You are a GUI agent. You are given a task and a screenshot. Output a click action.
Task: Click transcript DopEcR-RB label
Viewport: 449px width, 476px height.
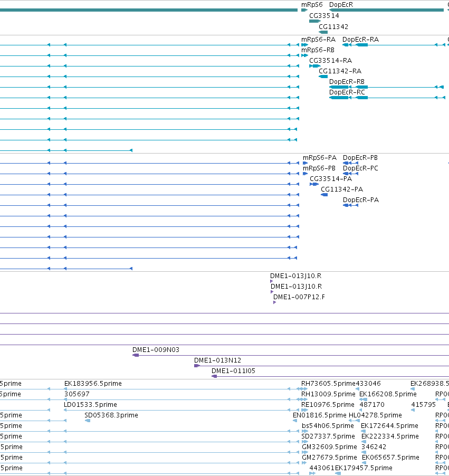(x=347, y=82)
